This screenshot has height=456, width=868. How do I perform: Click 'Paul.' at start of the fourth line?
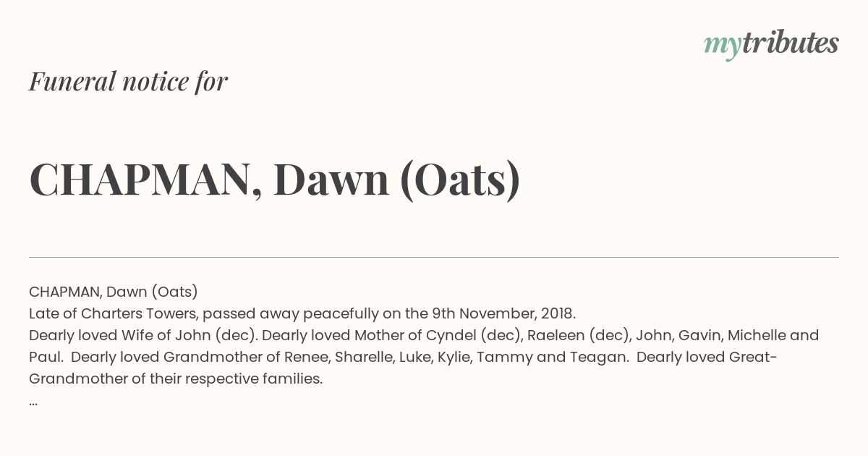pos(46,357)
